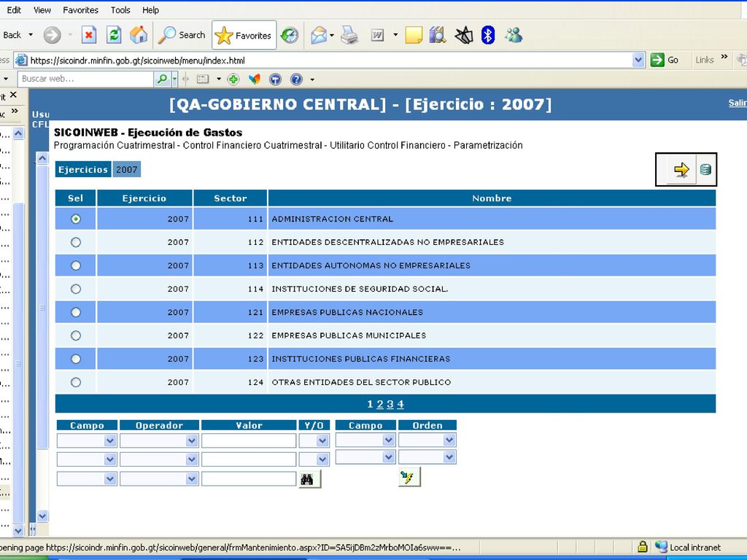This screenshot has height=560, width=747.
Task: Click the green magnifier search icon beside Buscar web
Action: [162, 79]
